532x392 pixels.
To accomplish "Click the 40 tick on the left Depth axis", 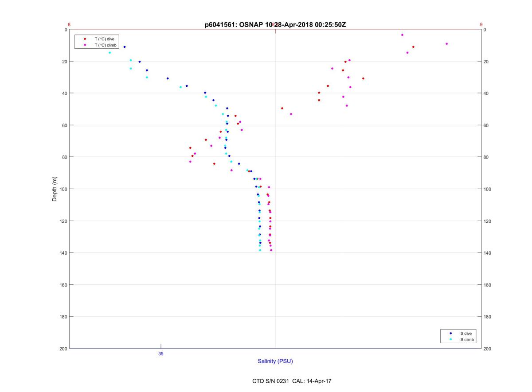I will click(64, 93).
